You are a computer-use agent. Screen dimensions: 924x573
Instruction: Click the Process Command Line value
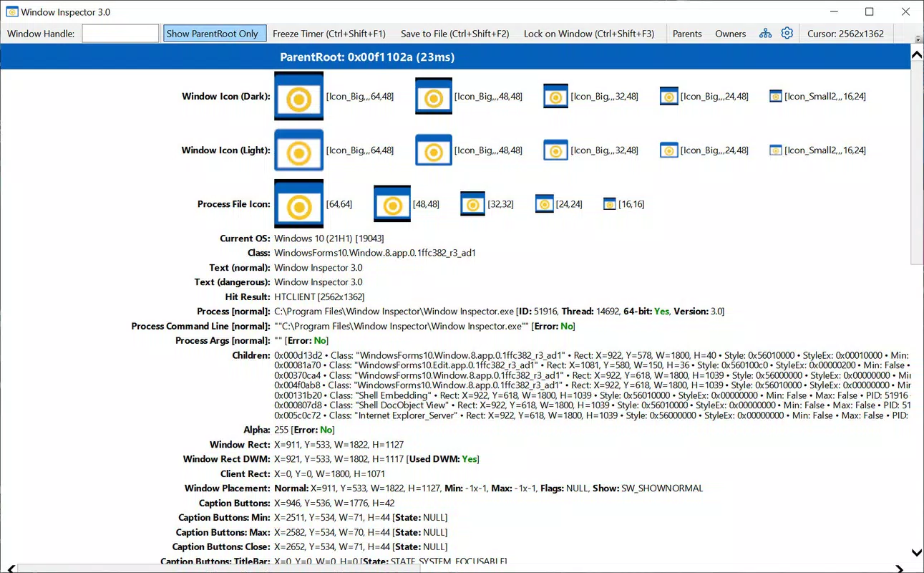click(x=424, y=326)
